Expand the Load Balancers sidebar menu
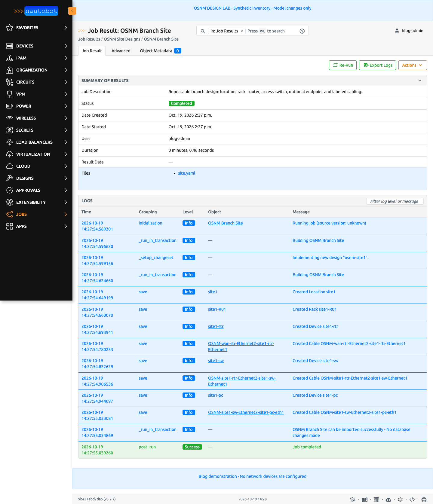 point(36,142)
